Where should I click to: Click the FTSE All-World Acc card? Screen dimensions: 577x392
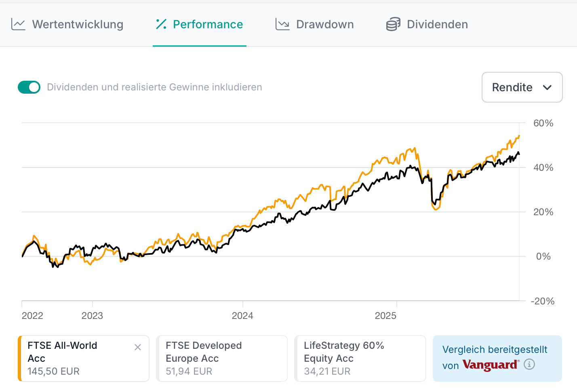[x=77, y=358]
